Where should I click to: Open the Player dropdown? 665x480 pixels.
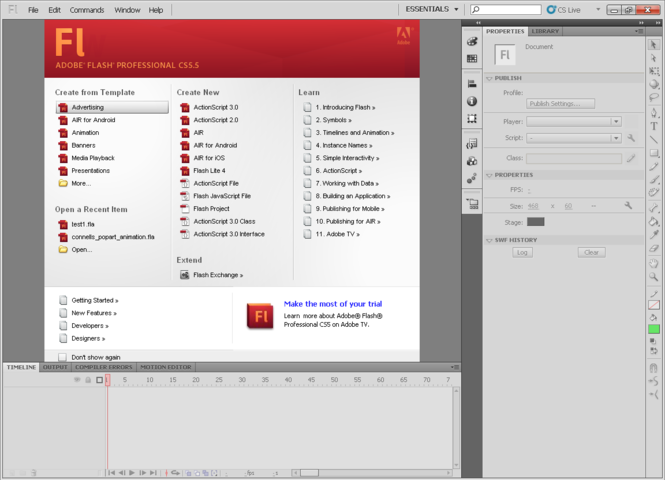pyautogui.click(x=574, y=122)
